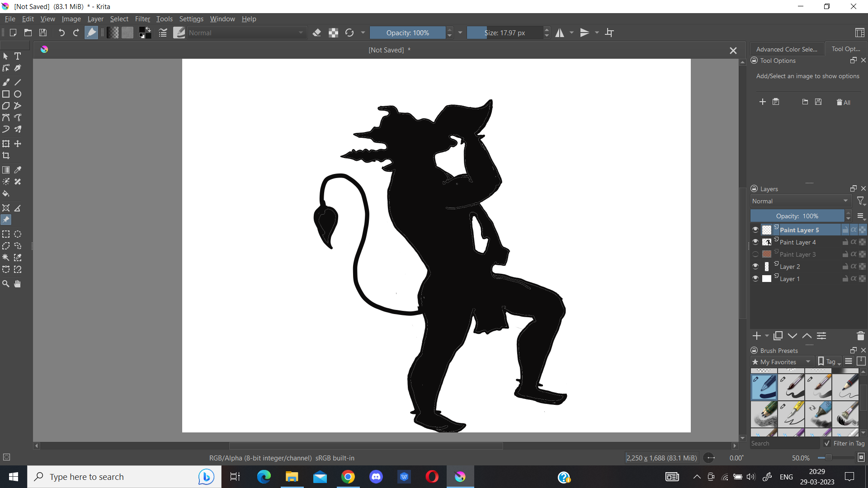Image resolution: width=868 pixels, height=488 pixels.
Task: Adjust layer Opacity slider in Layers panel
Action: pyautogui.click(x=797, y=216)
